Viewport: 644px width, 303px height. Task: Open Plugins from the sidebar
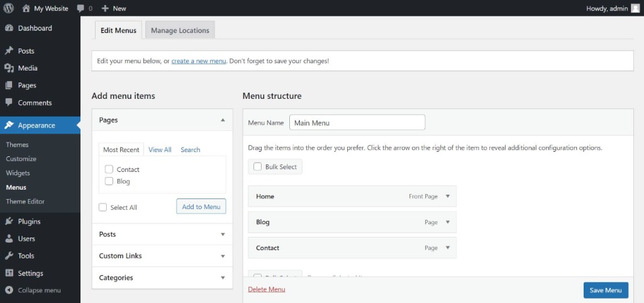point(29,221)
